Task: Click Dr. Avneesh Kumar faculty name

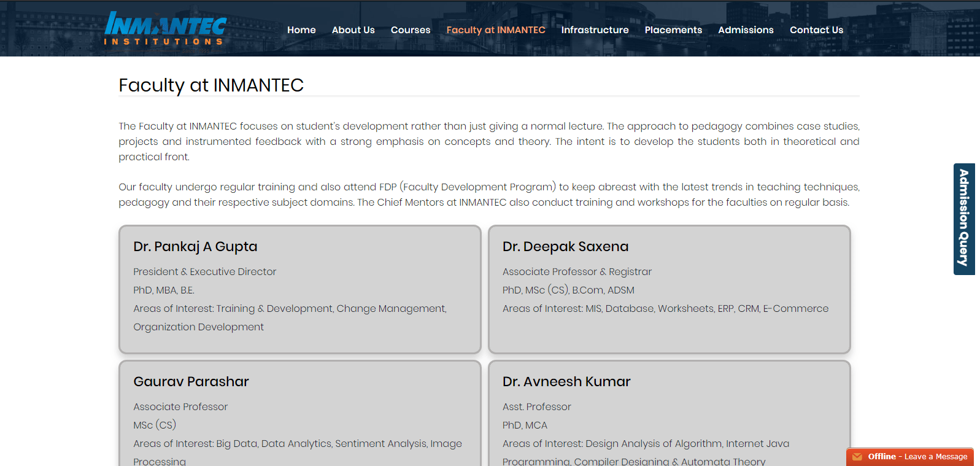Action: pos(566,382)
